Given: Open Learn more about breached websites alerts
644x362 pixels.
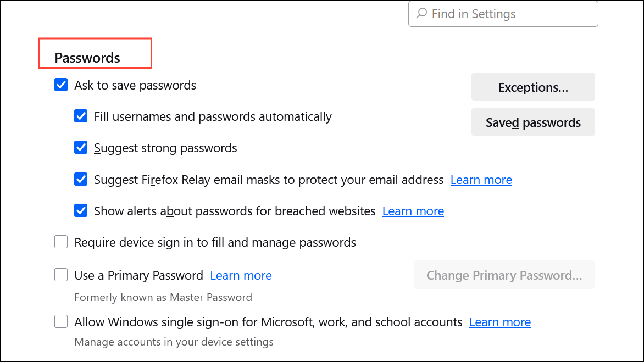Looking at the screenshot, I should [413, 211].
